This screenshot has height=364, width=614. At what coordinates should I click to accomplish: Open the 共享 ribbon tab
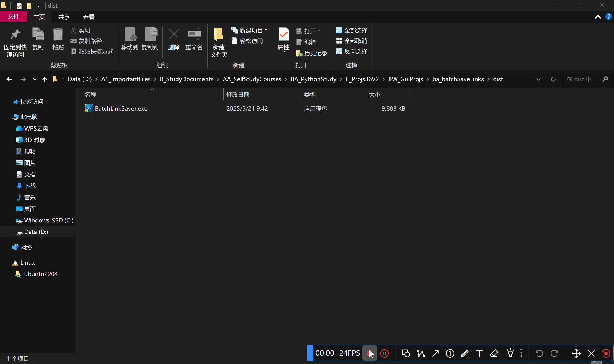(x=64, y=17)
